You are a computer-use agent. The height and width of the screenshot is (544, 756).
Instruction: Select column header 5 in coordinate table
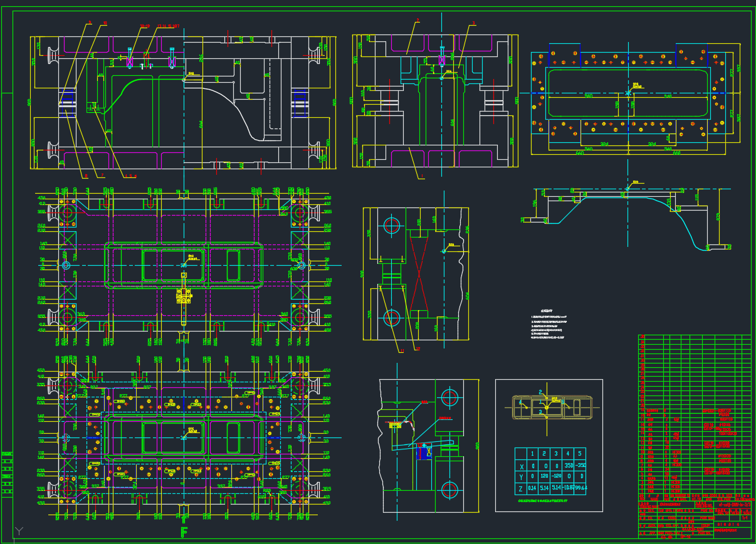coord(579,454)
